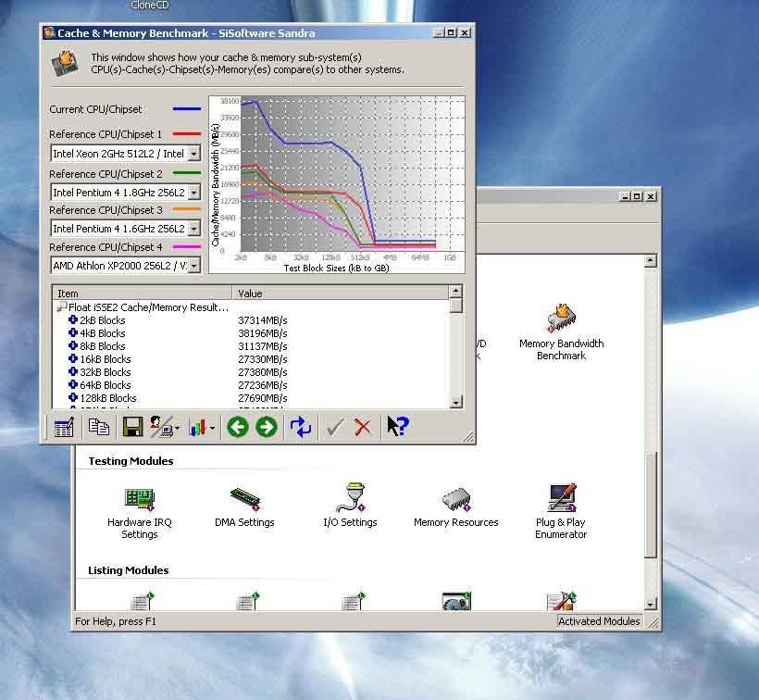This screenshot has width=759, height=700.
Task: Click the red Reference CPU/Chipset 1 color line
Action: pyautogui.click(x=187, y=133)
